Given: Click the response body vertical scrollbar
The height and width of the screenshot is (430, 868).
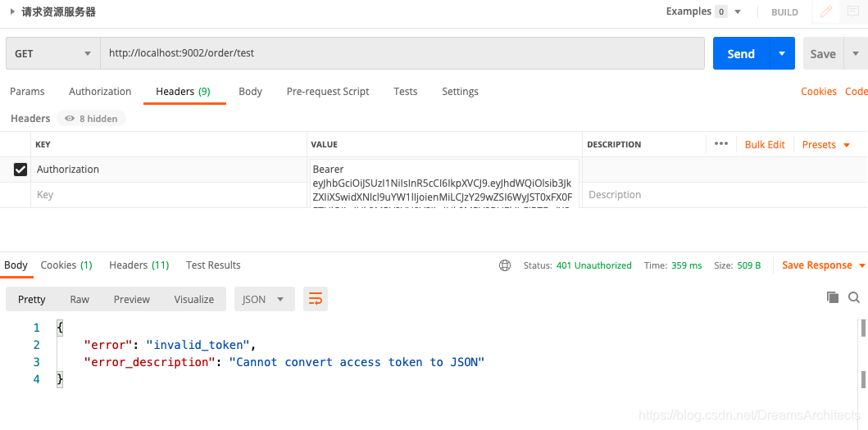Looking at the screenshot, I should (x=863, y=354).
